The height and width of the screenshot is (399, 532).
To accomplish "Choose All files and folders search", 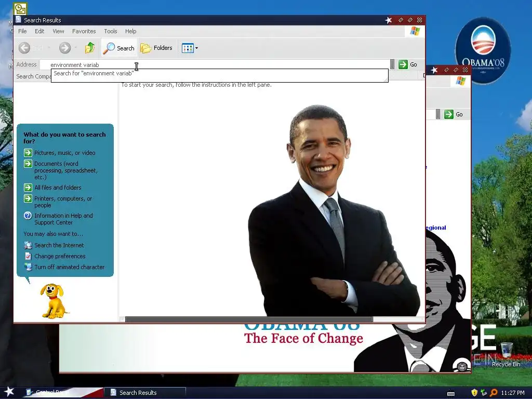I will (x=58, y=188).
